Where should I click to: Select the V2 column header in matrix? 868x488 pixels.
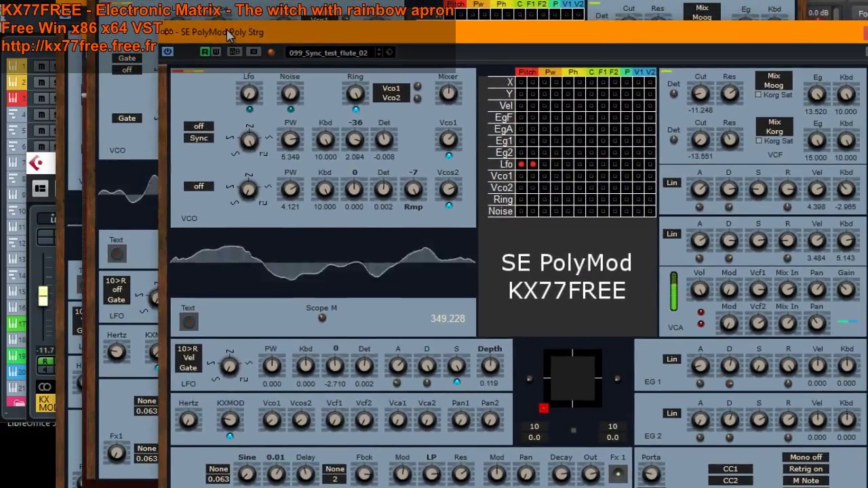pos(650,72)
